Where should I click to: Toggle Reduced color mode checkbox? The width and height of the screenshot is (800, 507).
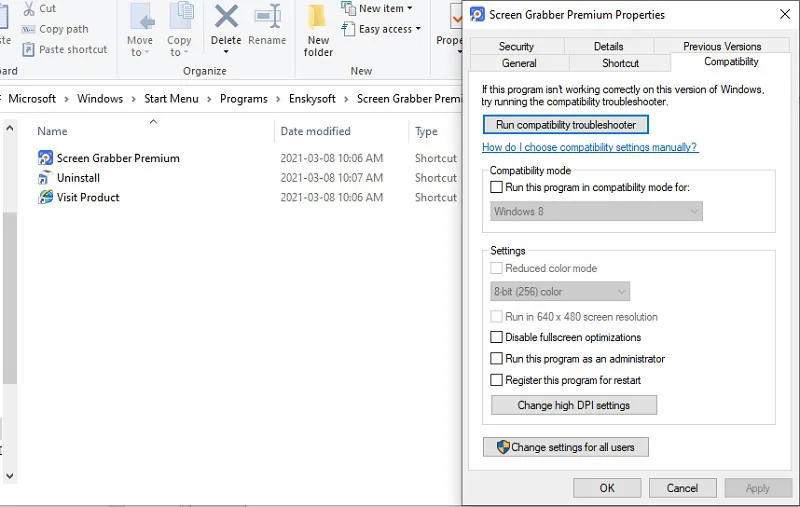click(496, 268)
